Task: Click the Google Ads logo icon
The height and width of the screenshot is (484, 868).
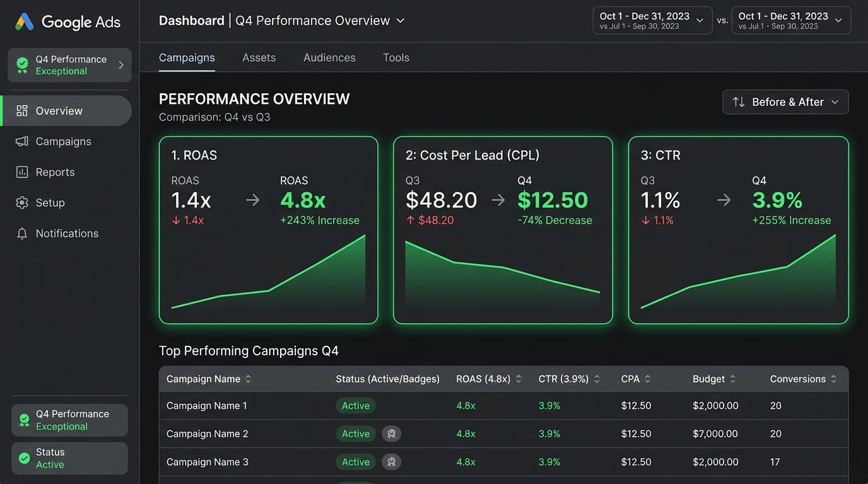Action: point(25,22)
